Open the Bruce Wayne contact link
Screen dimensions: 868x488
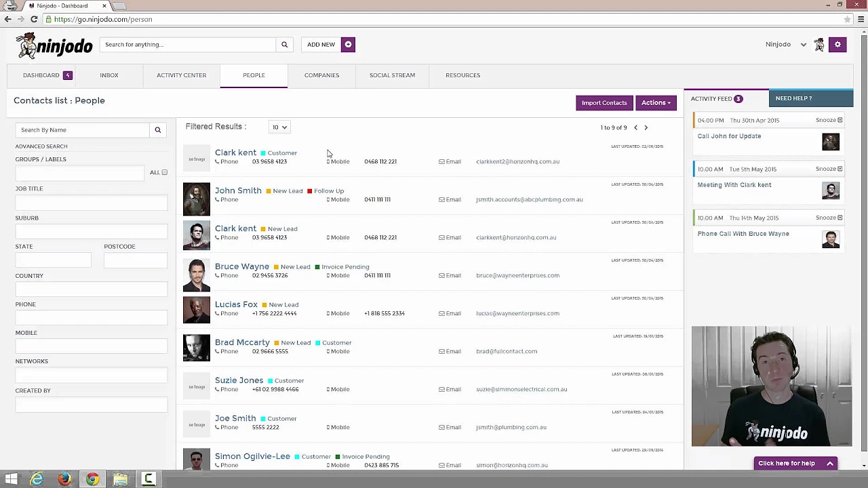[x=242, y=267]
